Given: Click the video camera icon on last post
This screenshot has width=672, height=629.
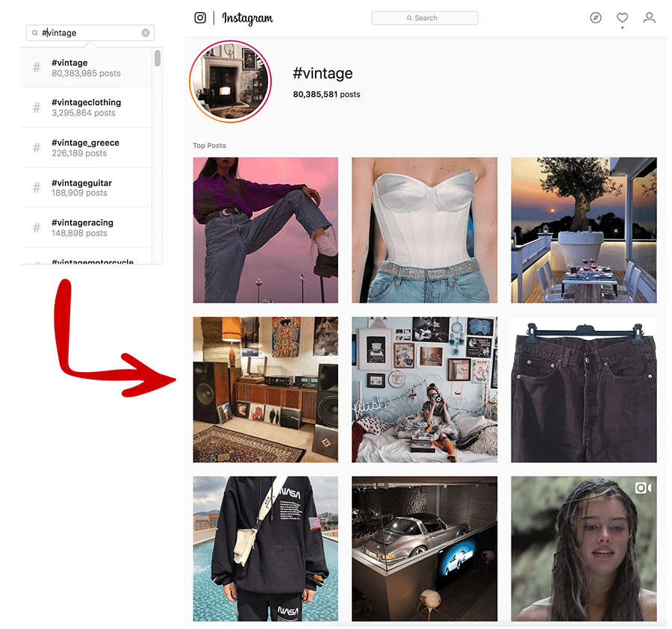Looking at the screenshot, I should pyautogui.click(x=643, y=488).
